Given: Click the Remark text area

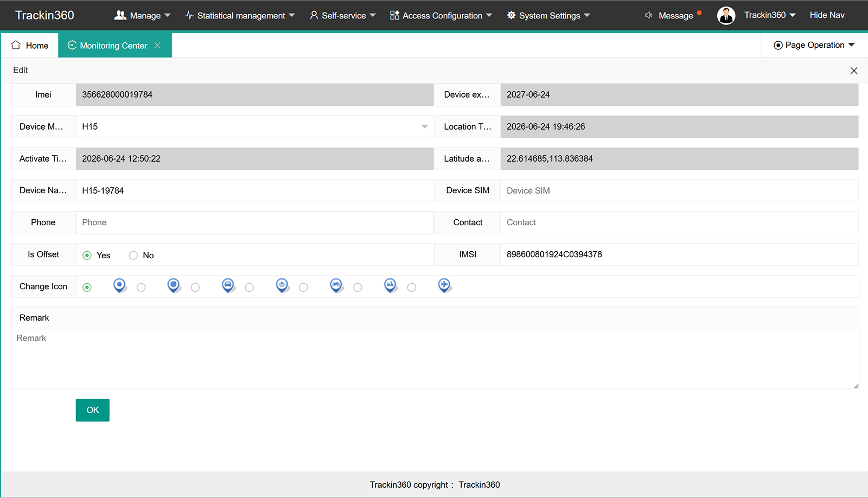Looking at the screenshot, I should (435, 359).
